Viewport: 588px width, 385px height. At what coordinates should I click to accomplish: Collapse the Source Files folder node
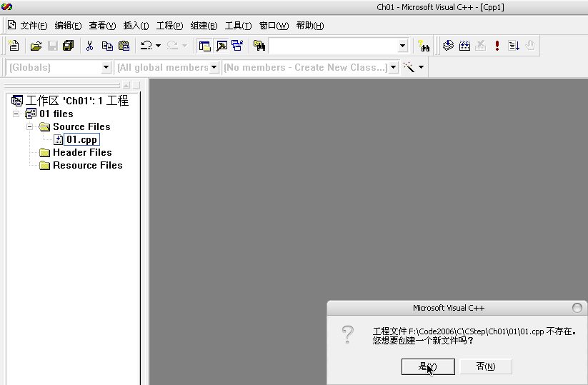click(x=29, y=126)
